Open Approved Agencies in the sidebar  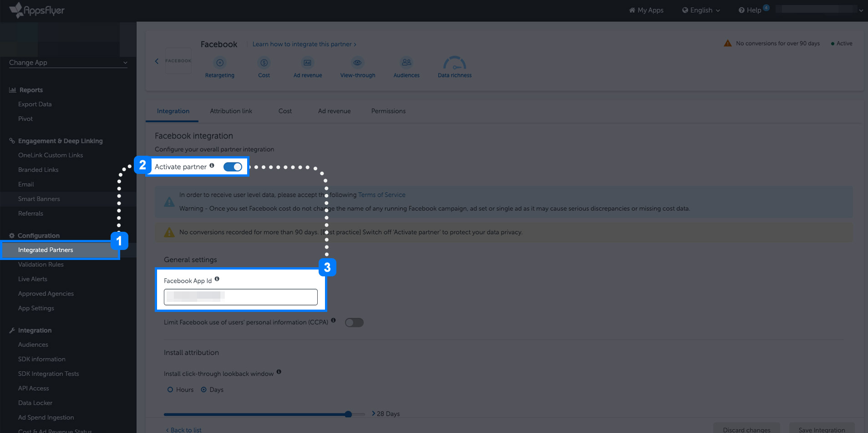46,294
